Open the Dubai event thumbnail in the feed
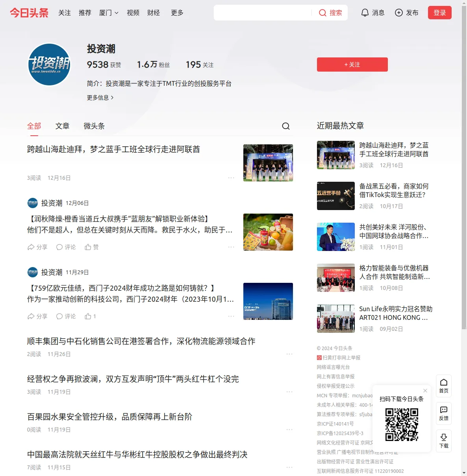This screenshot has width=467, height=476. 268,163
